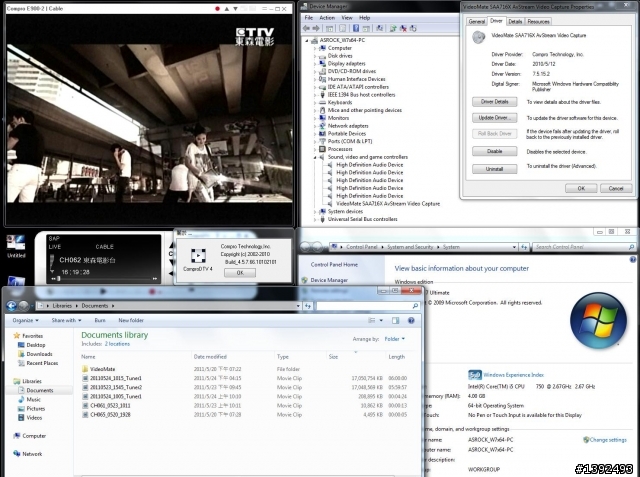
Task: Expand the Computer node in Device Manager
Action: point(315,48)
